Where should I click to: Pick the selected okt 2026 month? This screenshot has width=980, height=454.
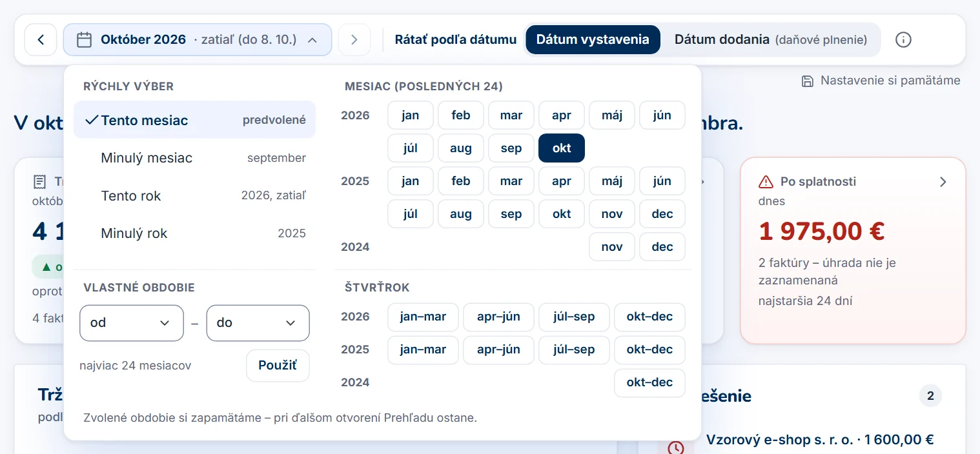click(x=562, y=148)
